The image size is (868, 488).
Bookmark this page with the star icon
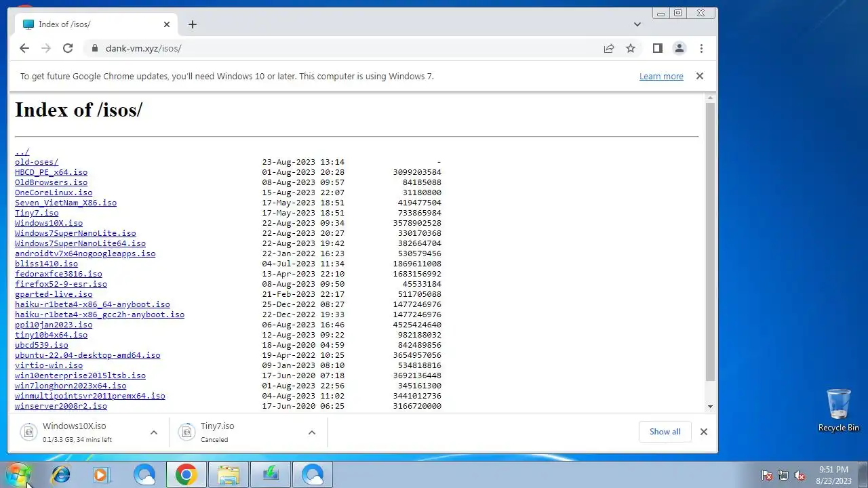pyautogui.click(x=631, y=48)
